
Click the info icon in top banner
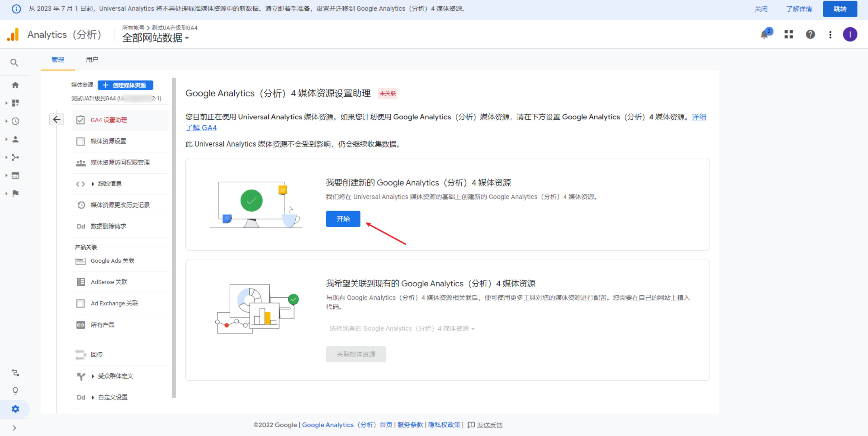pos(16,9)
